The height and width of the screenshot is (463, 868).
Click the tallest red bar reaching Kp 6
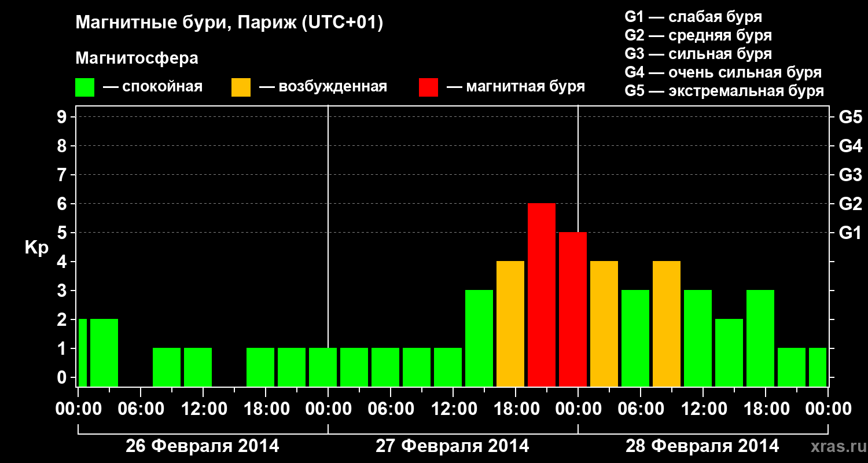click(x=542, y=295)
